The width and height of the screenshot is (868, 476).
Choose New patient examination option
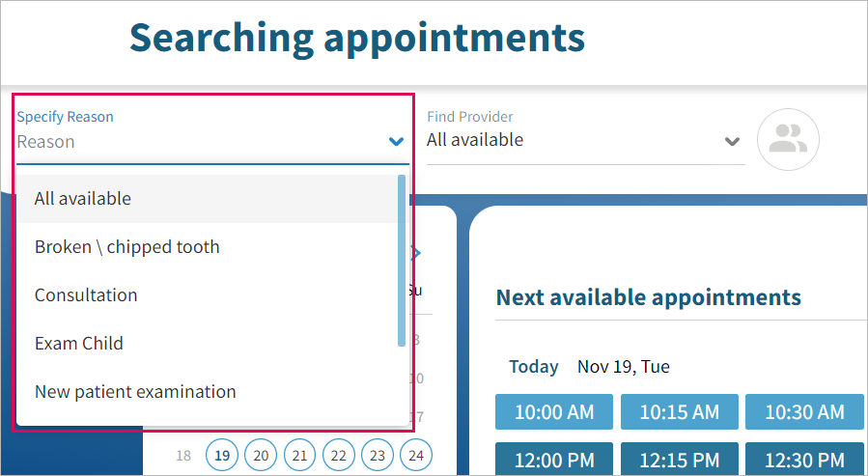pos(135,392)
